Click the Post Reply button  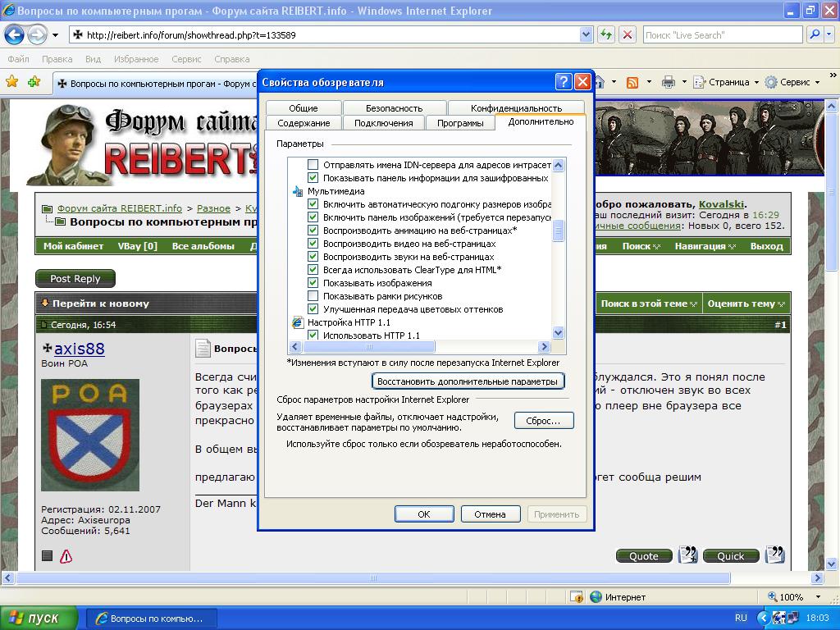pyautogui.click(x=75, y=279)
